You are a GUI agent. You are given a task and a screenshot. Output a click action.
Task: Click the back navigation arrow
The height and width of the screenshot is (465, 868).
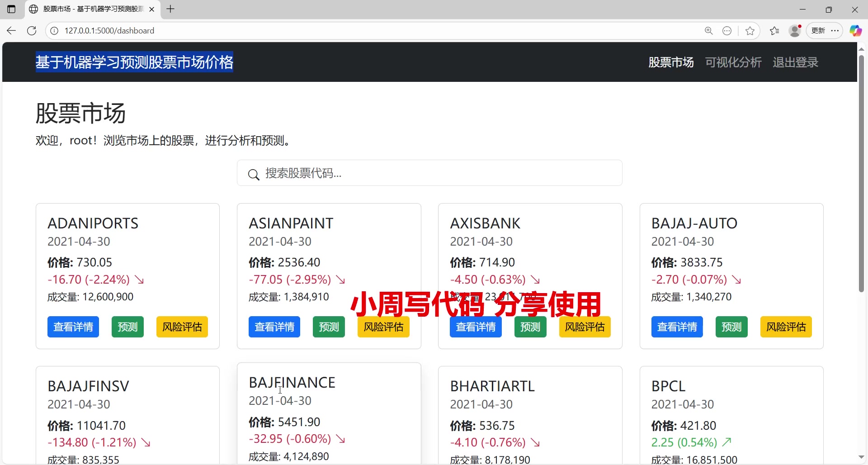[11, 30]
